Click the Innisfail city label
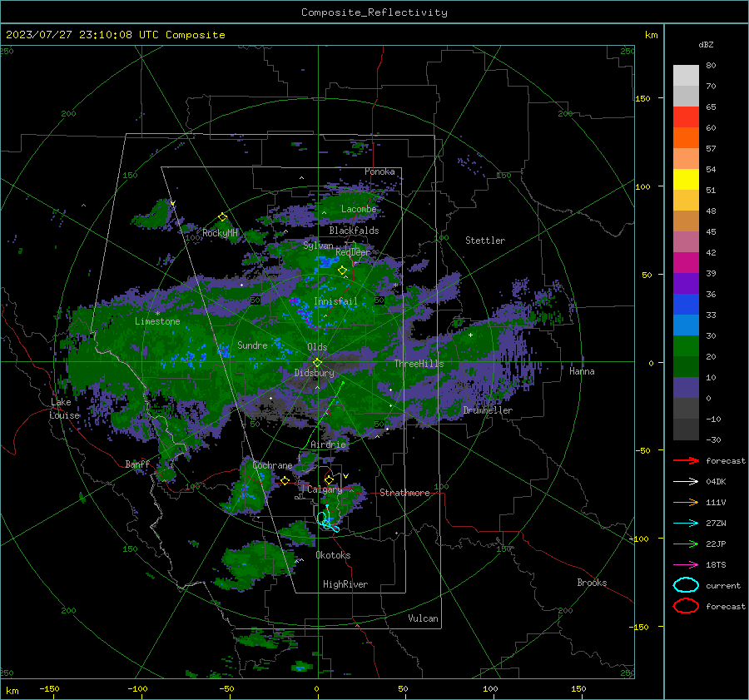This screenshot has height=700, width=749. pos(335,301)
